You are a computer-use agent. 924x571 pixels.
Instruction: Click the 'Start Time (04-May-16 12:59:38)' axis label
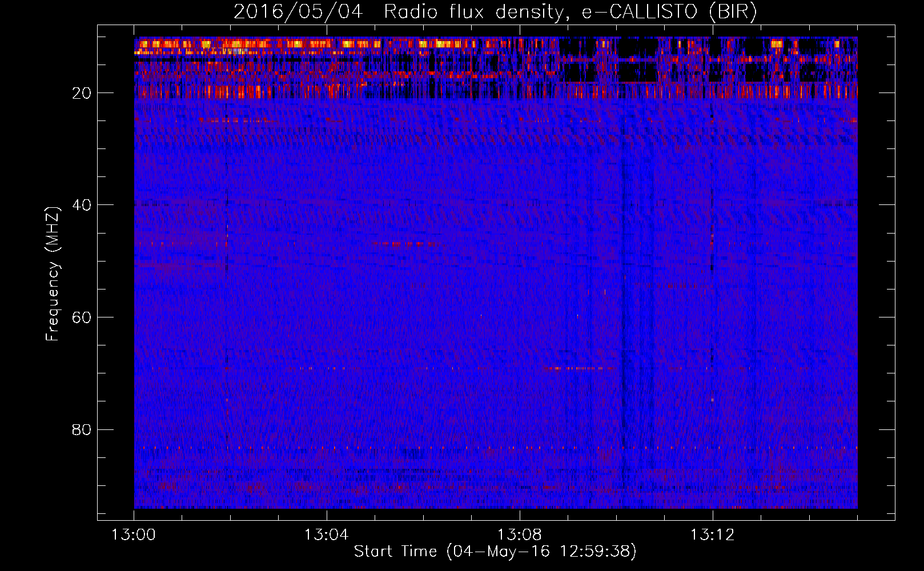click(x=495, y=552)
